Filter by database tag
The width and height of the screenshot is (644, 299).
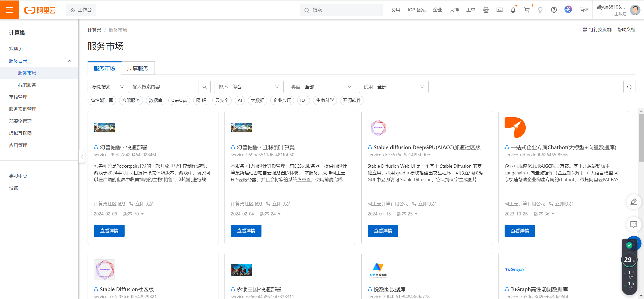tap(156, 100)
